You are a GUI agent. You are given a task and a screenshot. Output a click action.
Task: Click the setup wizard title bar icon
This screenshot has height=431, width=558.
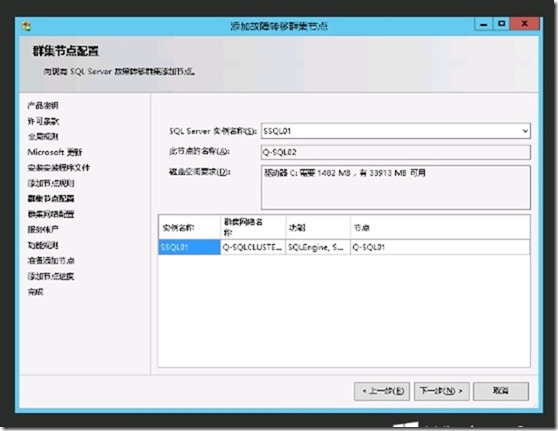tap(27, 26)
